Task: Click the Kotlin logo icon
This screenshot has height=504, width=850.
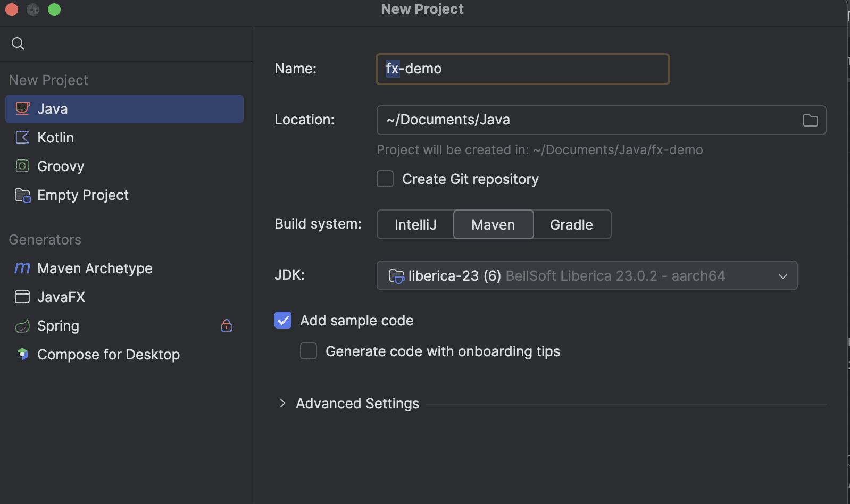Action: pyautogui.click(x=22, y=137)
